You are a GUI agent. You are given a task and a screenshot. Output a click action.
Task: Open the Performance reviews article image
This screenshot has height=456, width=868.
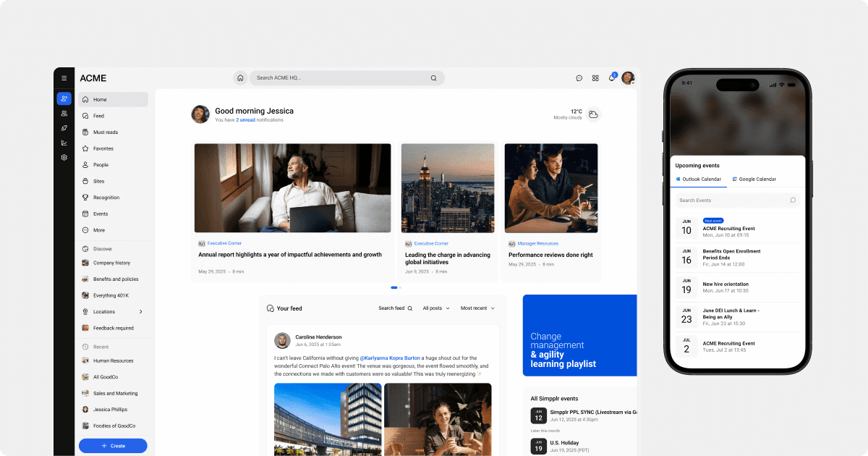(551, 188)
